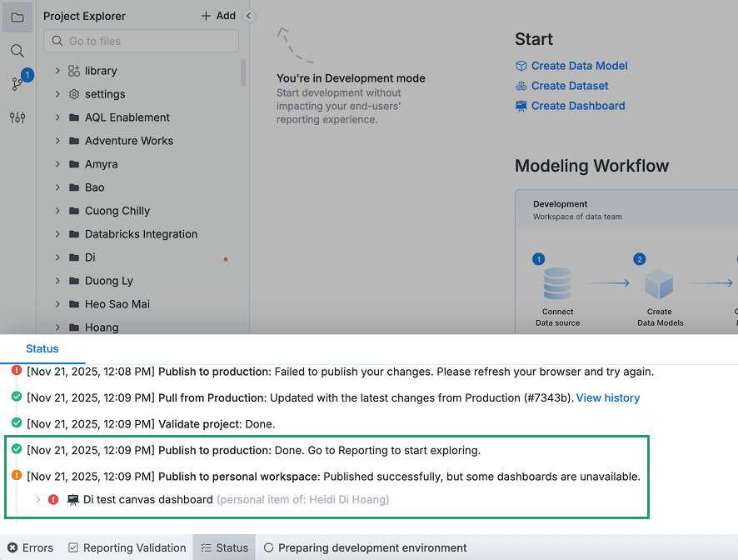Open the settings sliders icon in the sidebar
This screenshot has width=738, height=560.
point(17,117)
